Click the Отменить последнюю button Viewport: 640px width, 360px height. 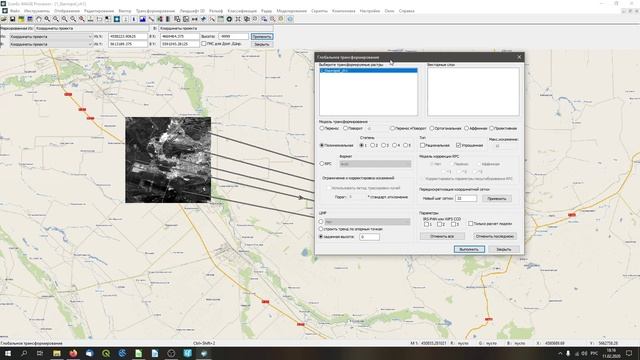point(495,236)
